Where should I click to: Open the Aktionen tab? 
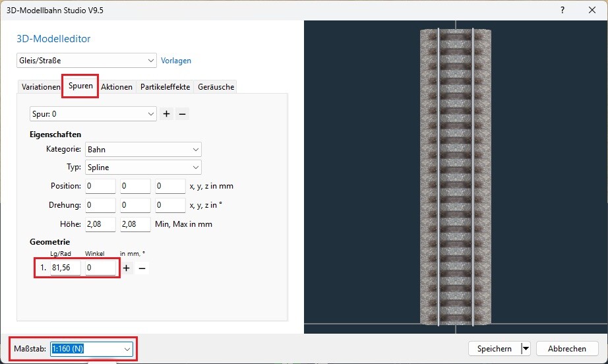point(117,87)
